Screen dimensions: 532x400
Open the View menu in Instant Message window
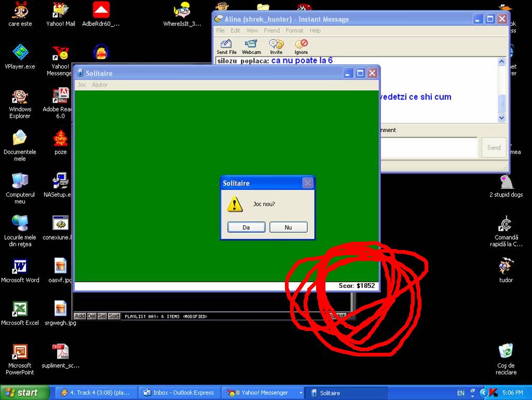tap(252, 31)
